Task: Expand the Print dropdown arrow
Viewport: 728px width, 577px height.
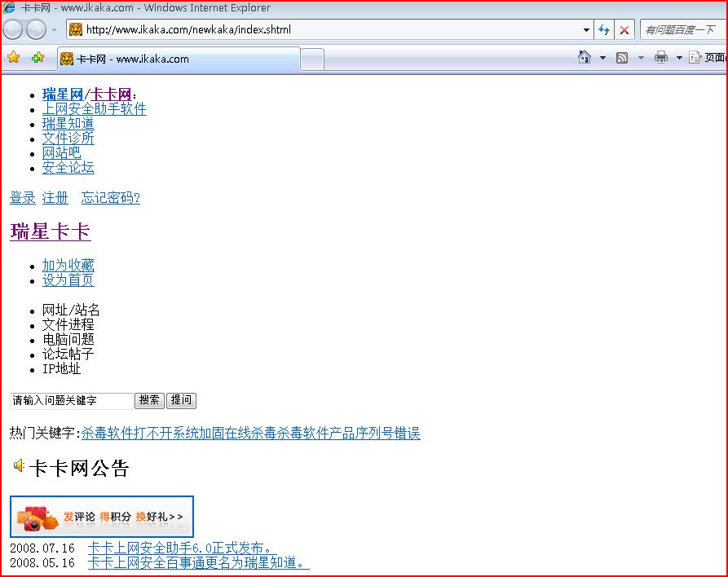Action: 679,58
